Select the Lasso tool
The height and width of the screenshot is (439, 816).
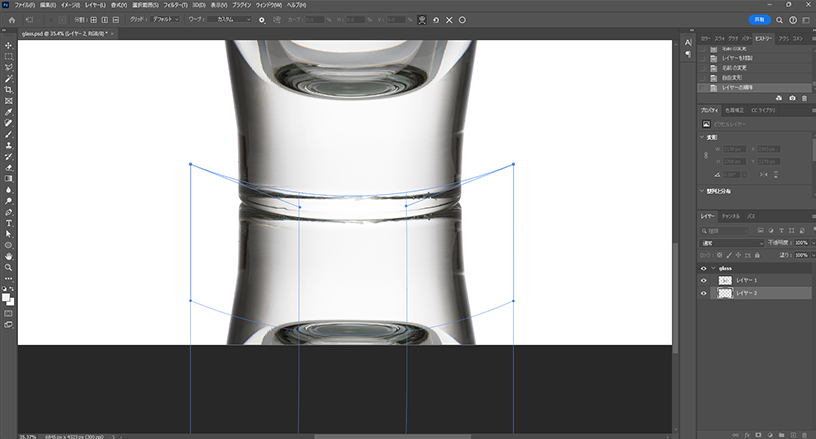click(x=8, y=68)
